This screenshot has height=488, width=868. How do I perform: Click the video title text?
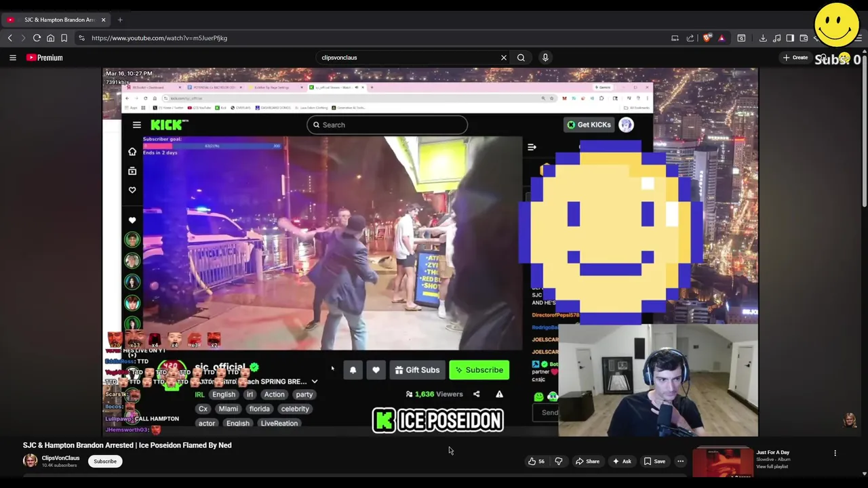[x=127, y=445]
